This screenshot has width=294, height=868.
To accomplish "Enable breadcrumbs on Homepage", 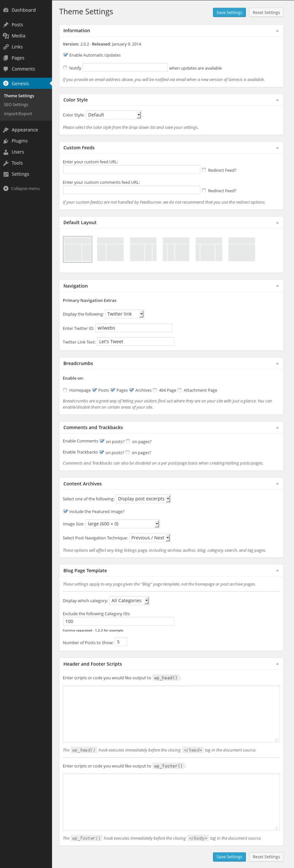I will 65,390.
